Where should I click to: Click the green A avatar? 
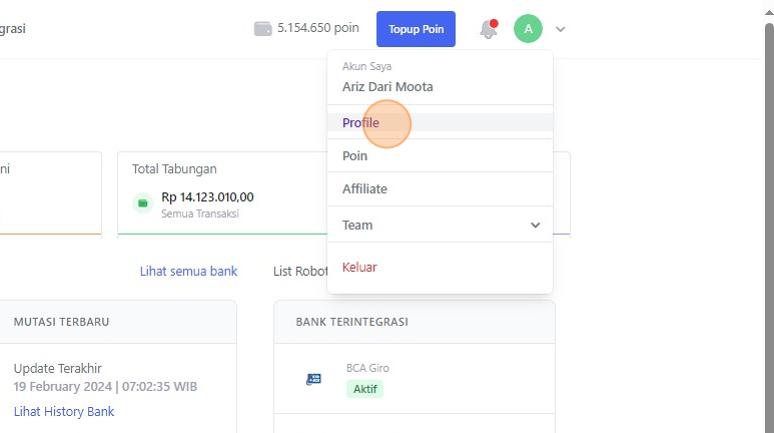(x=528, y=29)
